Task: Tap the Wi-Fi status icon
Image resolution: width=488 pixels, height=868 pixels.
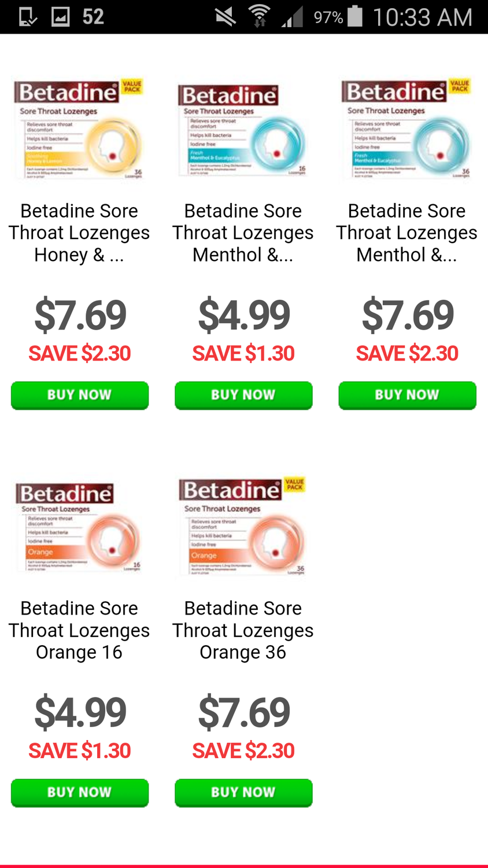Action: [x=260, y=17]
